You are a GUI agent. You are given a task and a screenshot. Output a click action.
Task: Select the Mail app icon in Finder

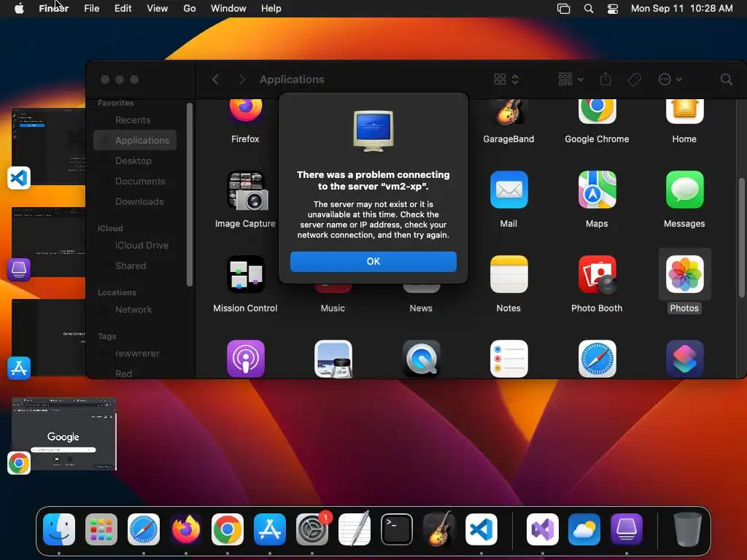coord(508,190)
